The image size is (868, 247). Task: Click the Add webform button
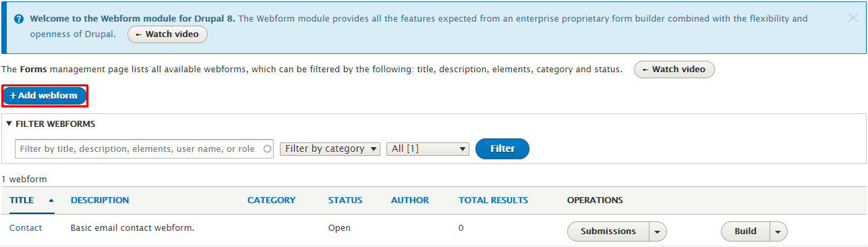(x=45, y=96)
